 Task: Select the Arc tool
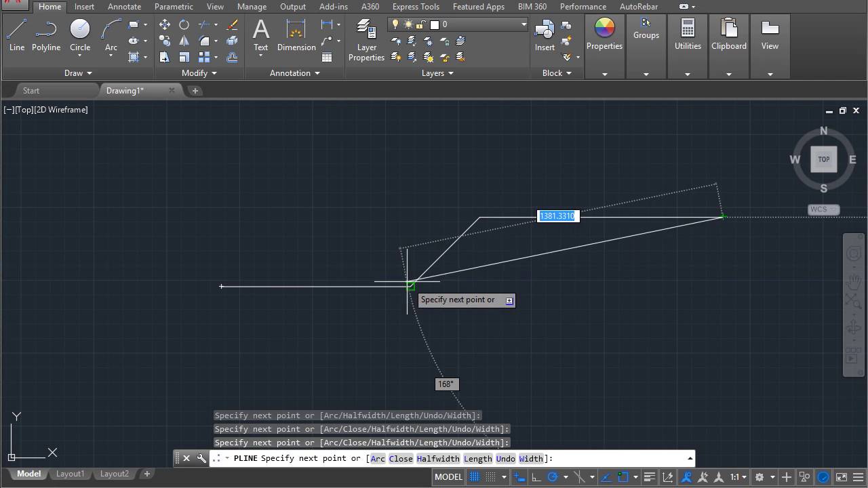pos(111,35)
